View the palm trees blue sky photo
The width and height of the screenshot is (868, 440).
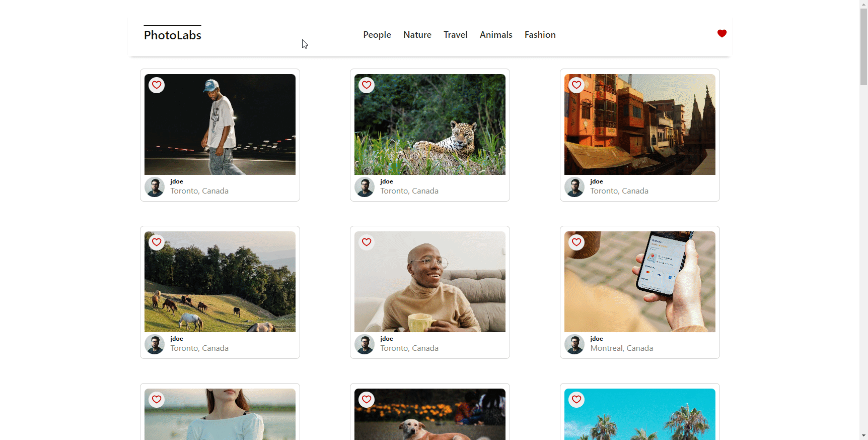(x=640, y=414)
